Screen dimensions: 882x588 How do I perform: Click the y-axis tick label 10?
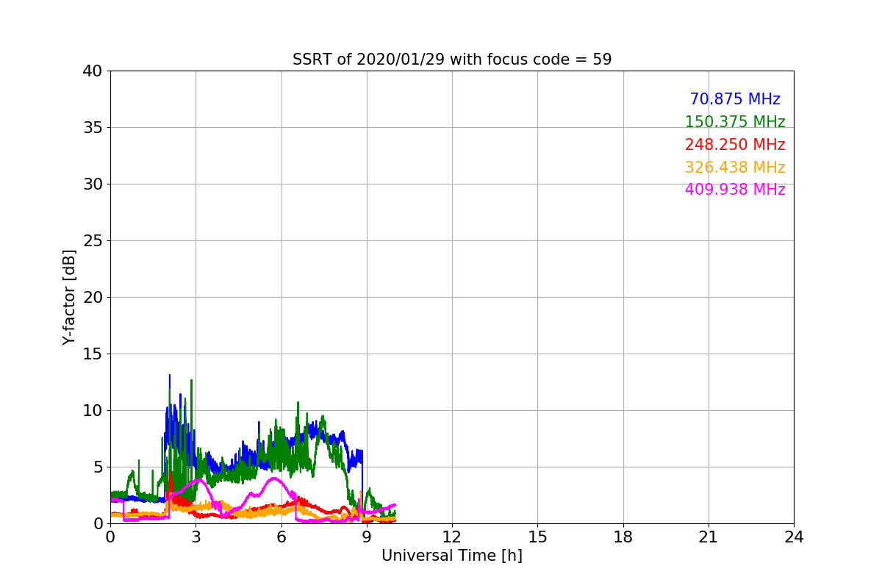coord(93,411)
